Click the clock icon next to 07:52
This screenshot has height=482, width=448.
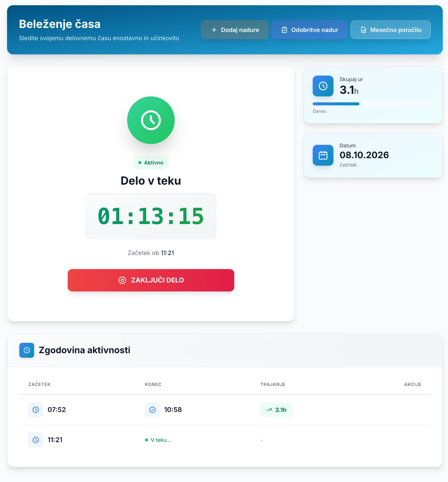click(x=36, y=410)
